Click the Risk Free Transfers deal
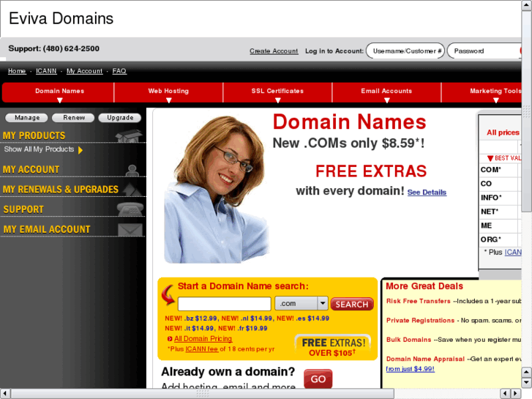 pyautogui.click(x=419, y=301)
